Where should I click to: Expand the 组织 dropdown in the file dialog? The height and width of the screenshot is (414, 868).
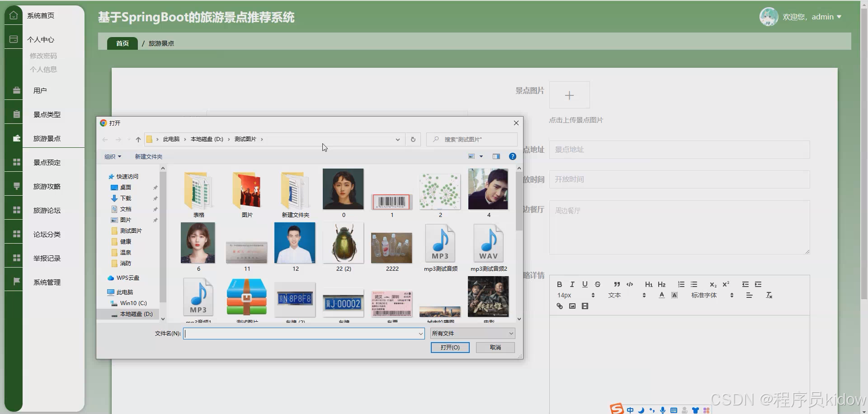tap(113, 156)
